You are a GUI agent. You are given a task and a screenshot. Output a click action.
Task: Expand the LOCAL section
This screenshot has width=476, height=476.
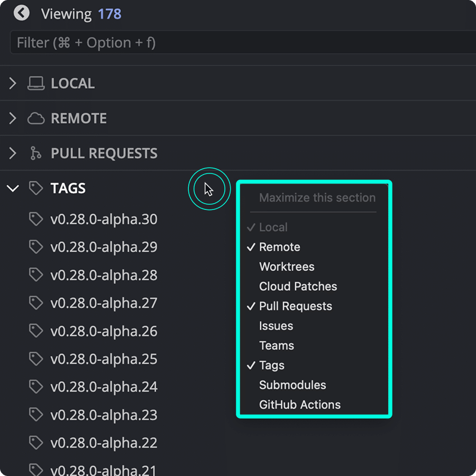pyautogui.click(x=12, y=83)
